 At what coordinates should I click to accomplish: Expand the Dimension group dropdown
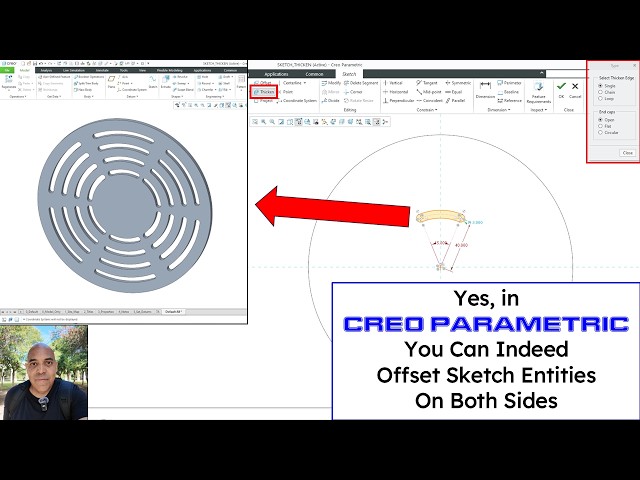point(499,110)
